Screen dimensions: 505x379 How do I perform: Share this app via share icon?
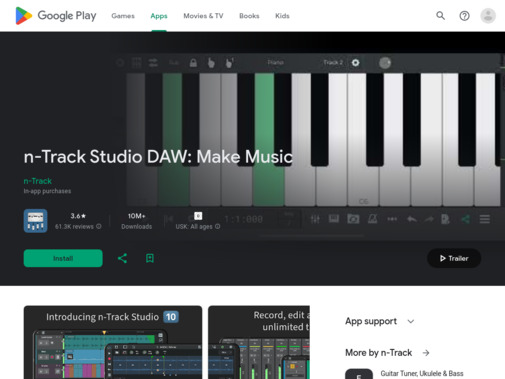122,258
